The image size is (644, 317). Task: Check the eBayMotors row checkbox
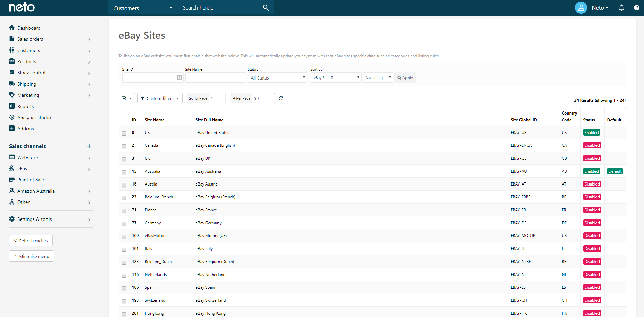point(124,237)
